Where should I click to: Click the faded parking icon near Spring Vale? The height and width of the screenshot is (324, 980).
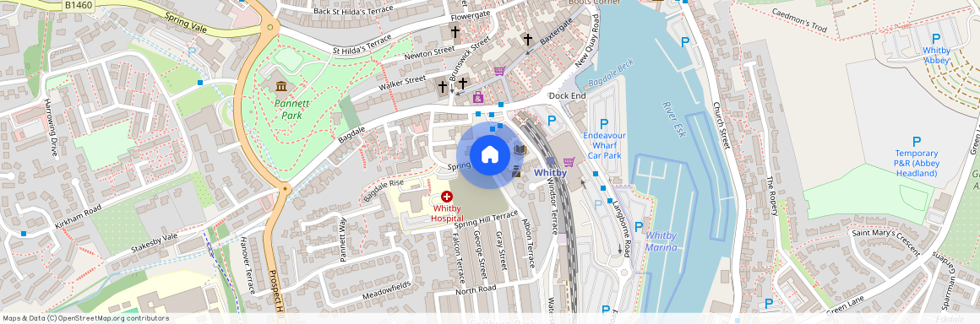[192, 53]
